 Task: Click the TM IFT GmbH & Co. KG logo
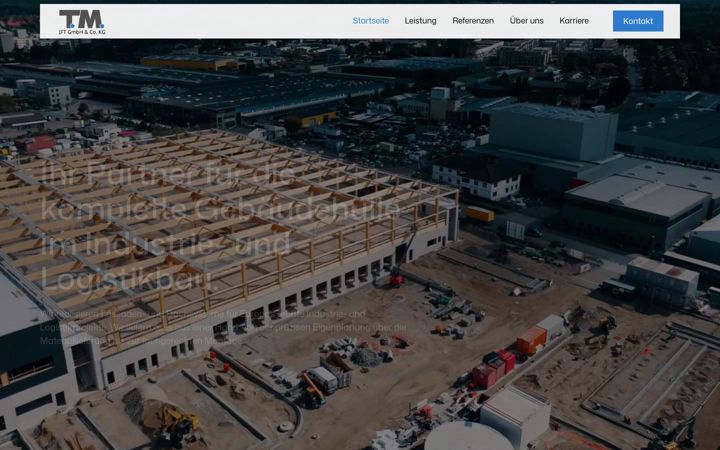82,22
